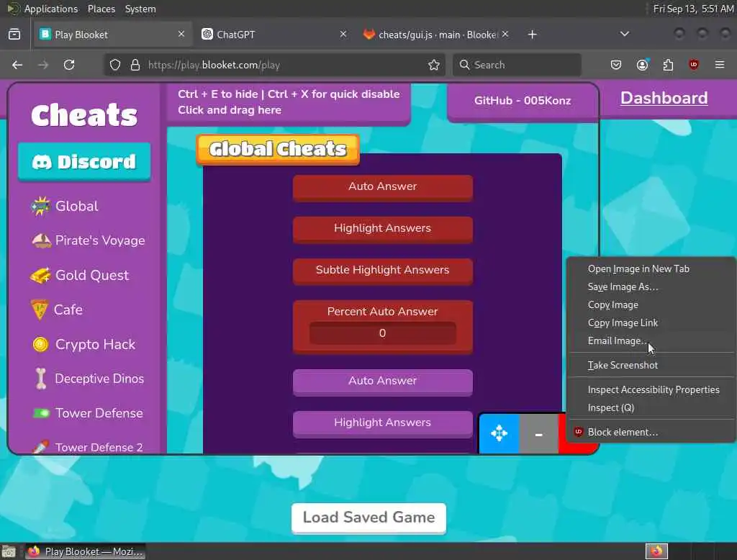Select Pirate's Voyage in sidebar
Image resolution: width=737 pixels, height=560 pixels.
pos(88,240)
